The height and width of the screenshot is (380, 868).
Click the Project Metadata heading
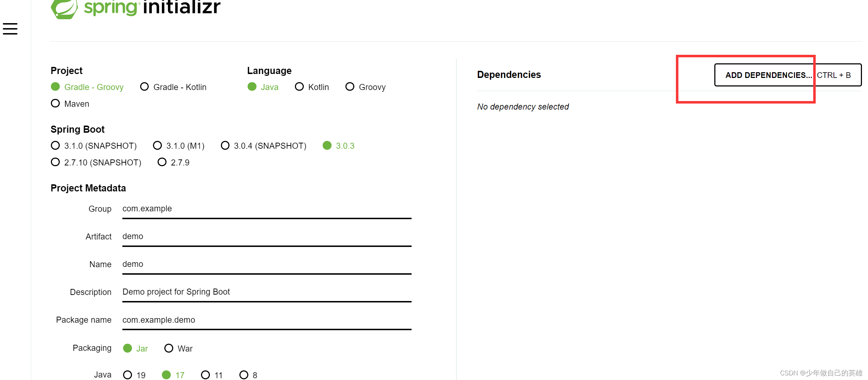coord(88,188)
